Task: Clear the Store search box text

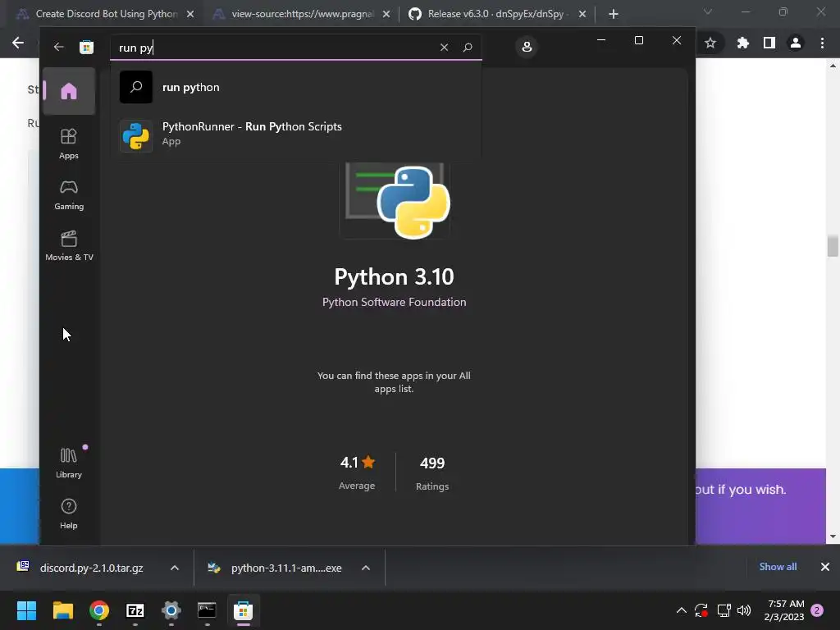Action: tap(444, 47)
